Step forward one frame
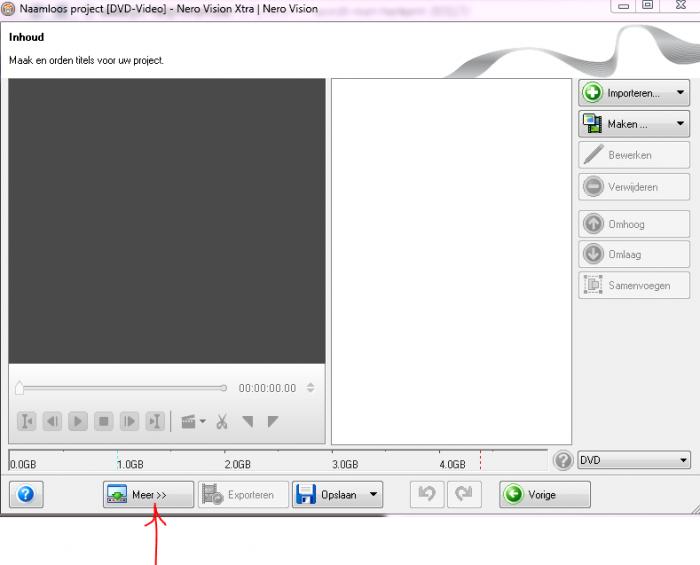 pos(129,421)
